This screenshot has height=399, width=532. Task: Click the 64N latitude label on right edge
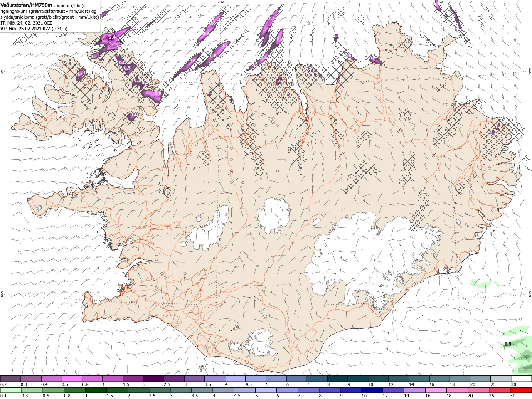[530, 293]
